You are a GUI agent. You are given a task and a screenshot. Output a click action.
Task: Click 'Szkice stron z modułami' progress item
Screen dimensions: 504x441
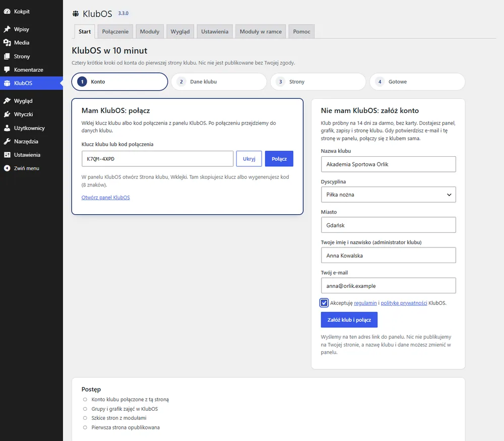pyautogui.click(x=118, y=418)
